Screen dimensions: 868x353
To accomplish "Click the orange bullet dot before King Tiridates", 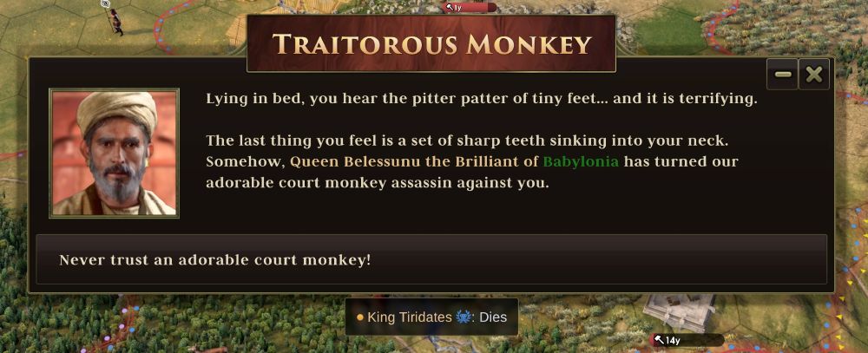I will click(360, 317).
